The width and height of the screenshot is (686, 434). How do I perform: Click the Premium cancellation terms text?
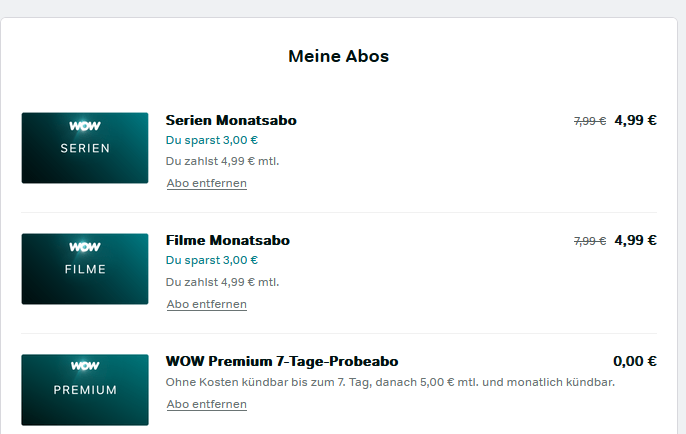[390, 382]
